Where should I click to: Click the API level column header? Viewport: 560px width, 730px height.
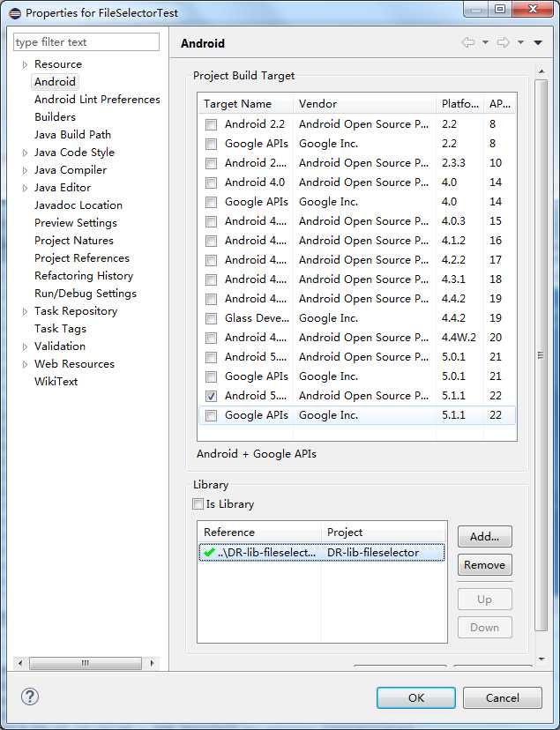pos(500,104)
